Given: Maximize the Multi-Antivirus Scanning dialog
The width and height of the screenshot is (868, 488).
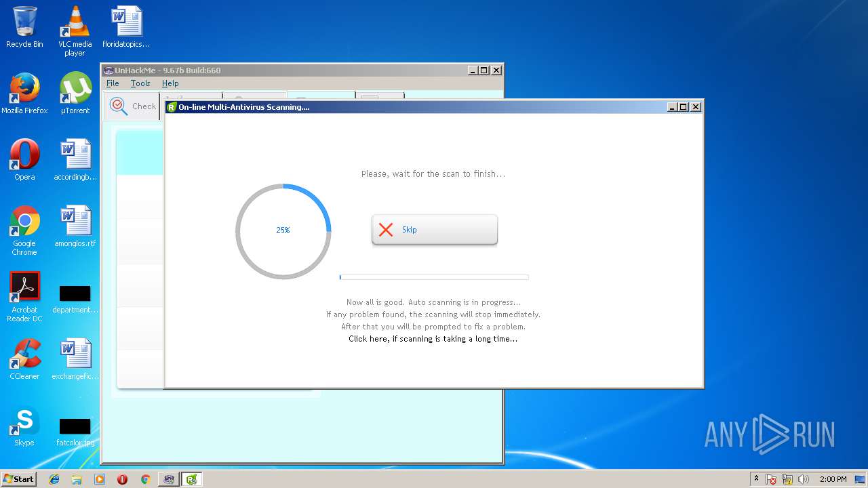Looking at the screenshot, I should (x=684, y=107).
